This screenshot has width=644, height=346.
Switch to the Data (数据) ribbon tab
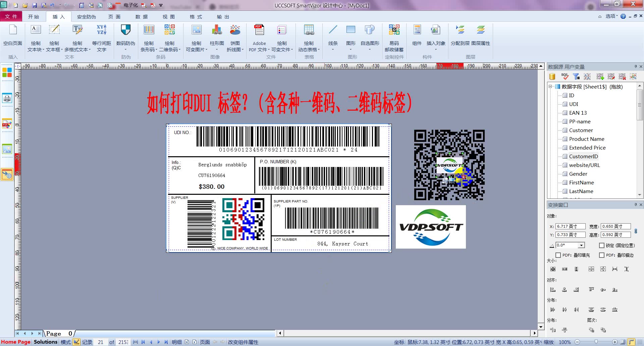coord(142,16)
